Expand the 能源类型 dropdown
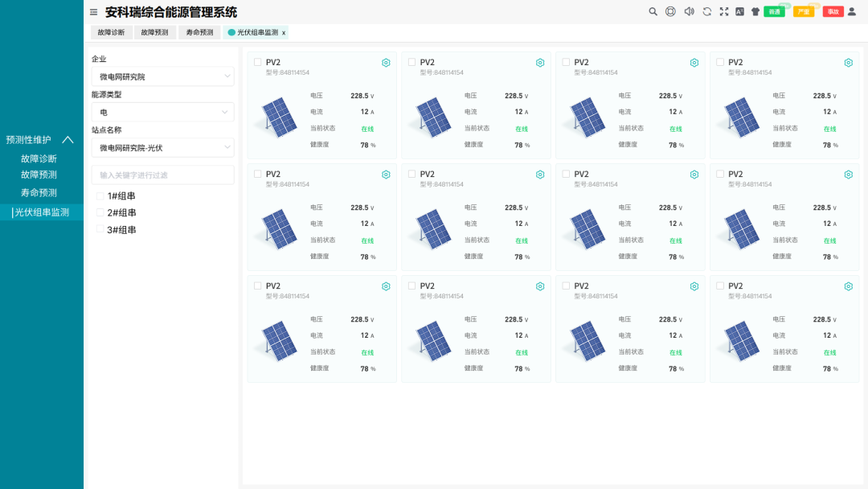Viewport: 868px width, 489px height. [x=162, y=112]
